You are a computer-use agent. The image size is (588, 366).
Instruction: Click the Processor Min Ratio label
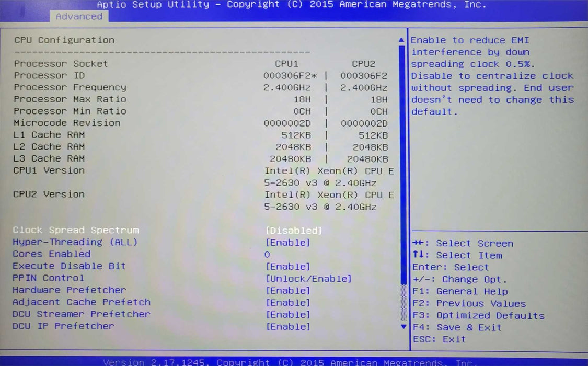pyautogui.click(x=70, y=111)
